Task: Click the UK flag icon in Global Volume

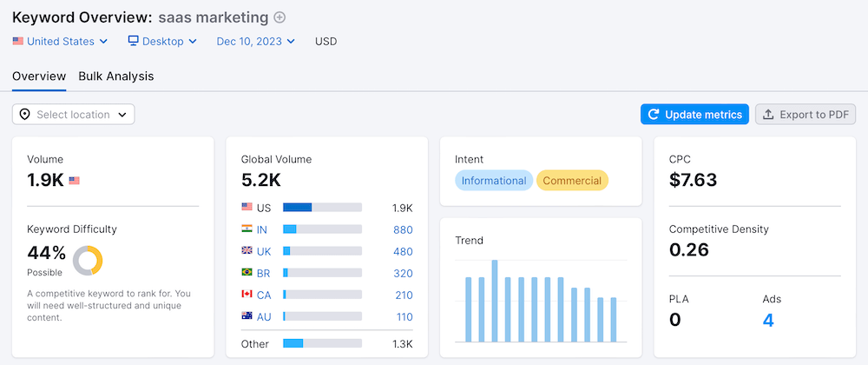Action: (x=247, y=251)
